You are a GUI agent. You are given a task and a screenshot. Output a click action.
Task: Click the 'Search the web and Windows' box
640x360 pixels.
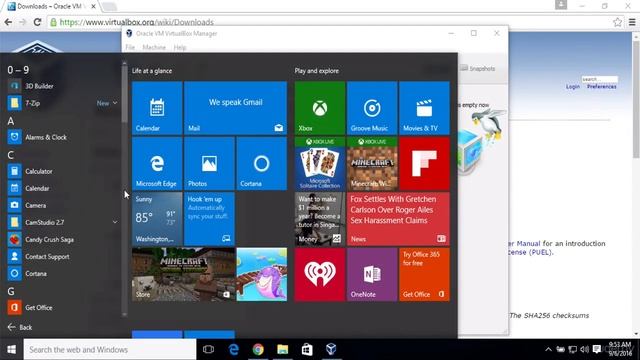tap(110, 349)
